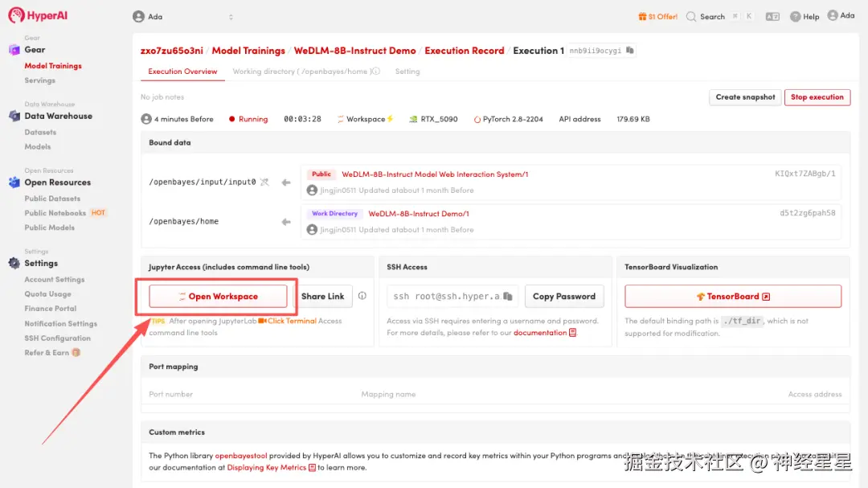Click the $1 Offer gift icon
868x488 pixels.
642,17
